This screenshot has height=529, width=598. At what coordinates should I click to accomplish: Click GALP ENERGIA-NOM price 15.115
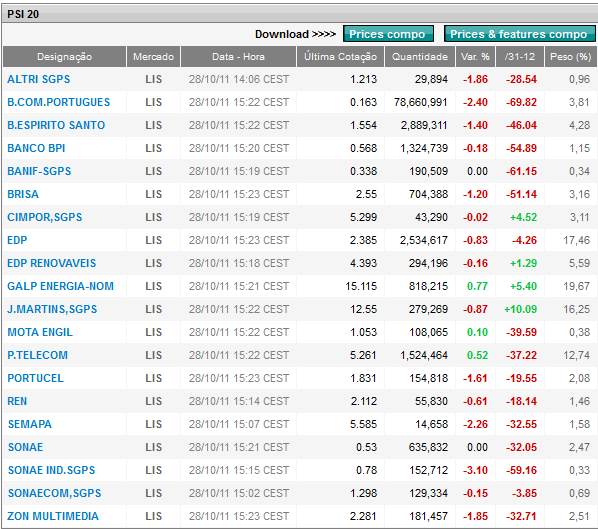(x=361, y=286)
